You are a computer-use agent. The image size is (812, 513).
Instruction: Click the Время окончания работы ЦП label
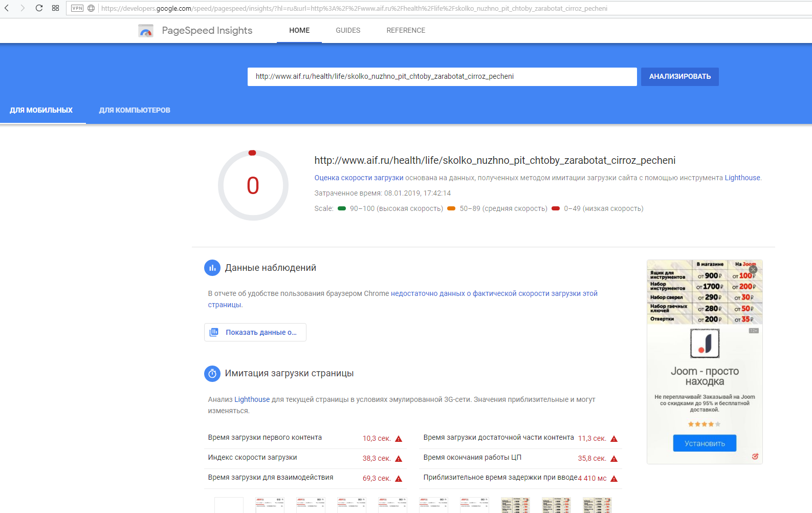[x=472, y=458]
